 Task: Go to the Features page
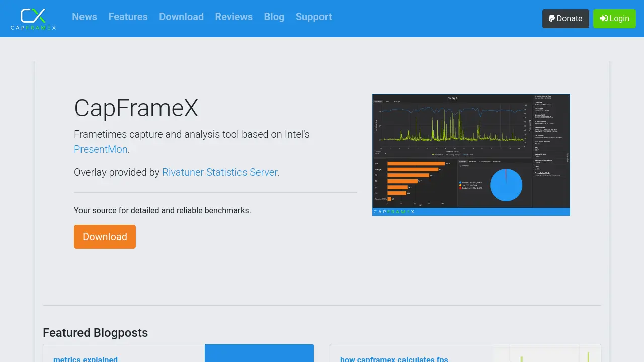point(128,17)
